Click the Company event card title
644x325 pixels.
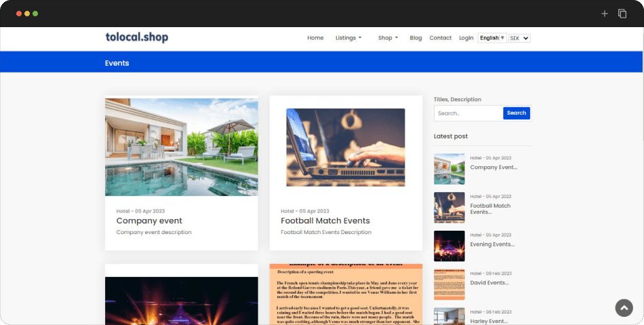point(149,221)
